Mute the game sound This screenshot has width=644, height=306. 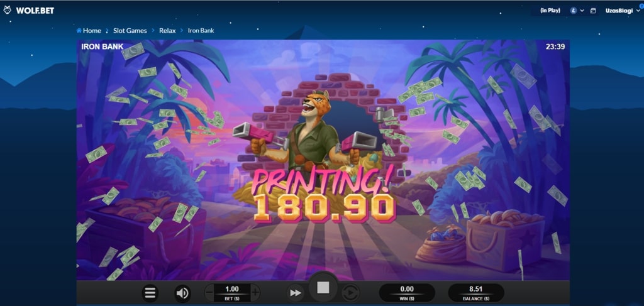tap(182, 293)
